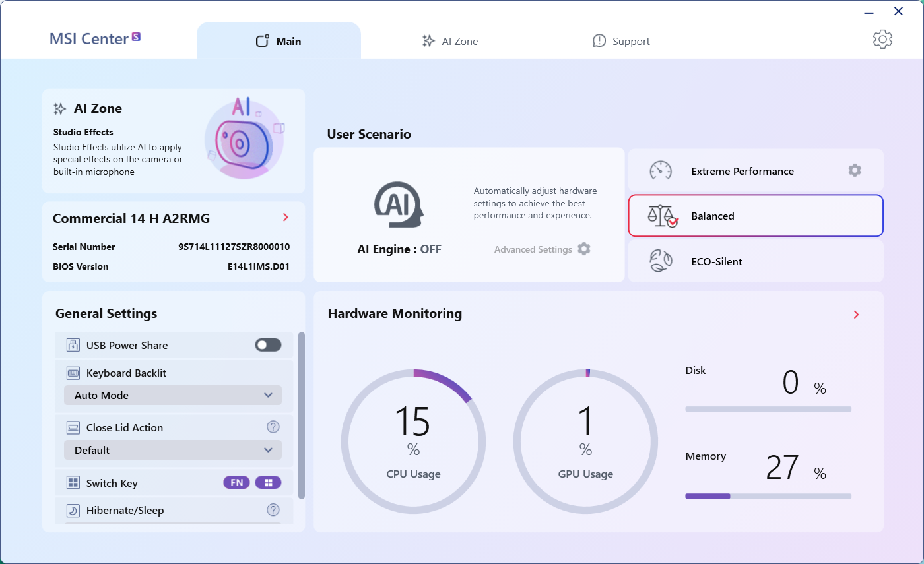Image resolution: width=924 pixels, height=564 pixels.
Task: Toggle the USB Power Share switch
Action: pos(268,345)
